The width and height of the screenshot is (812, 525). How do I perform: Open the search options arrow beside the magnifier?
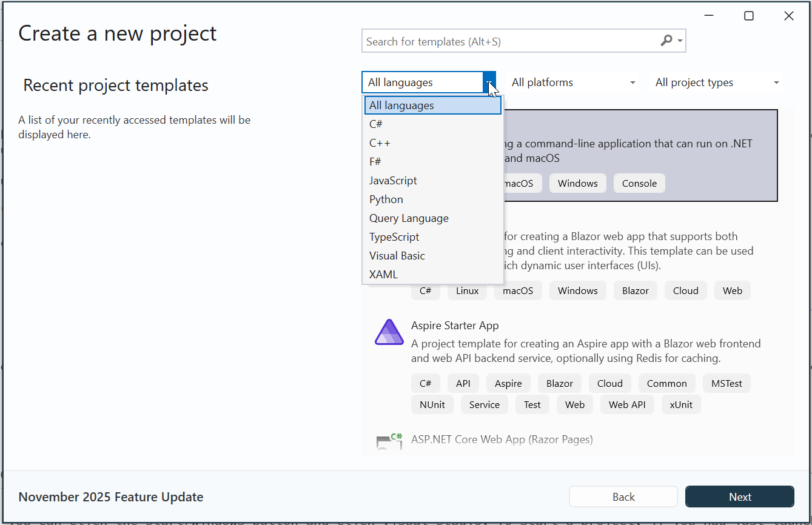[680, 41]
